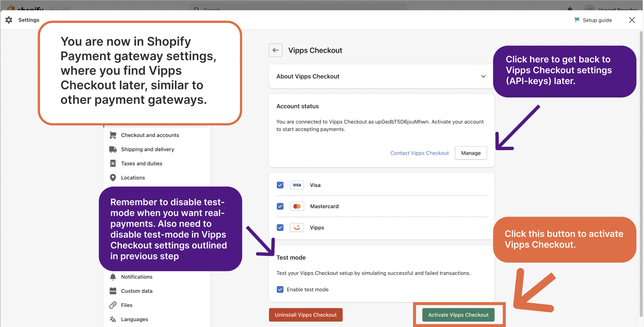Uncheck the Vipps payment checkbox
Image resolution: width=644 pixels, height=327 pixels.
(280, 227)
